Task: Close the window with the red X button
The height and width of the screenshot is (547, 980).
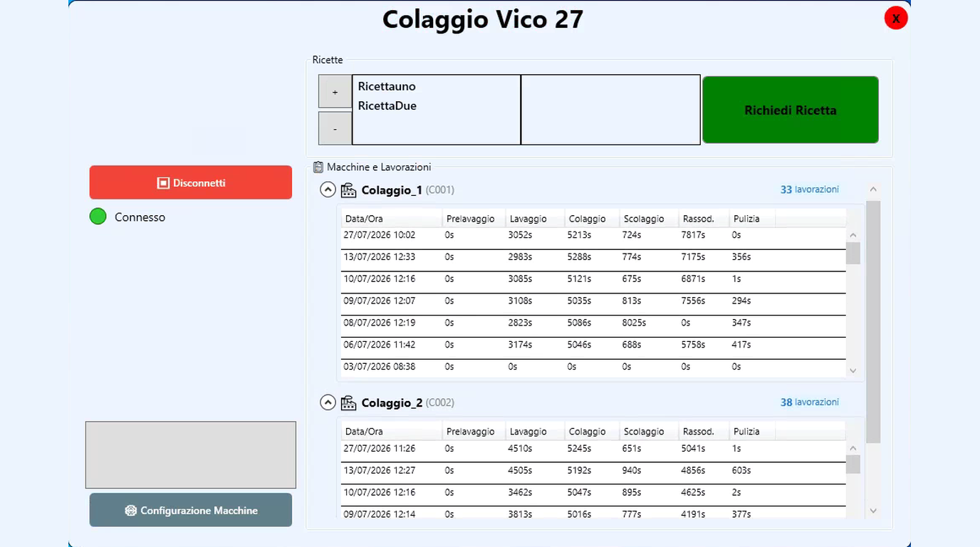Action: (896, 18)
